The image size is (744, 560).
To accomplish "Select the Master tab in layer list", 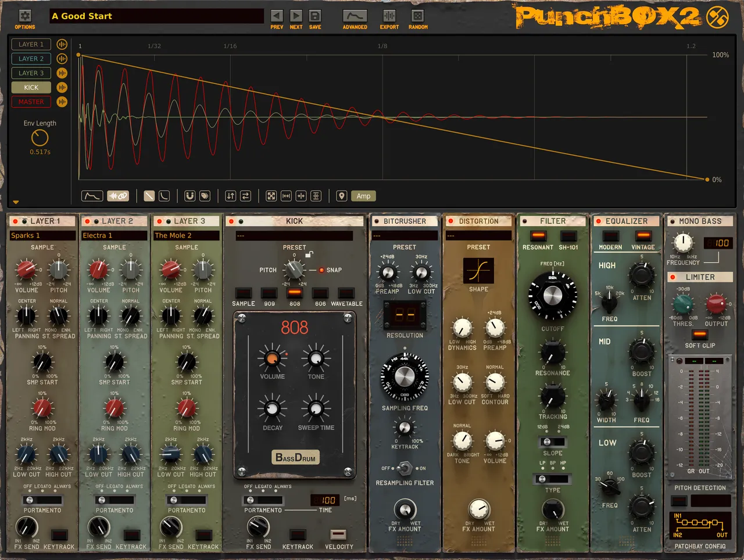I will 31,102.
